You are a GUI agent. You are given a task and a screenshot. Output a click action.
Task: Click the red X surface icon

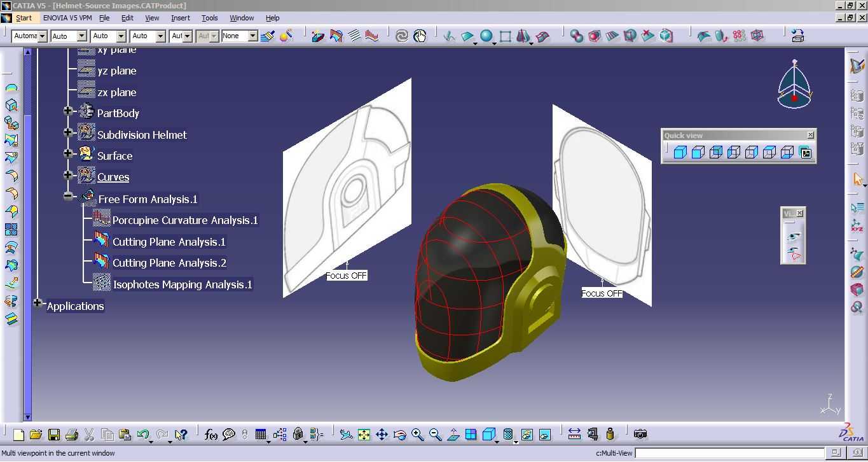(x=648, y=36)
